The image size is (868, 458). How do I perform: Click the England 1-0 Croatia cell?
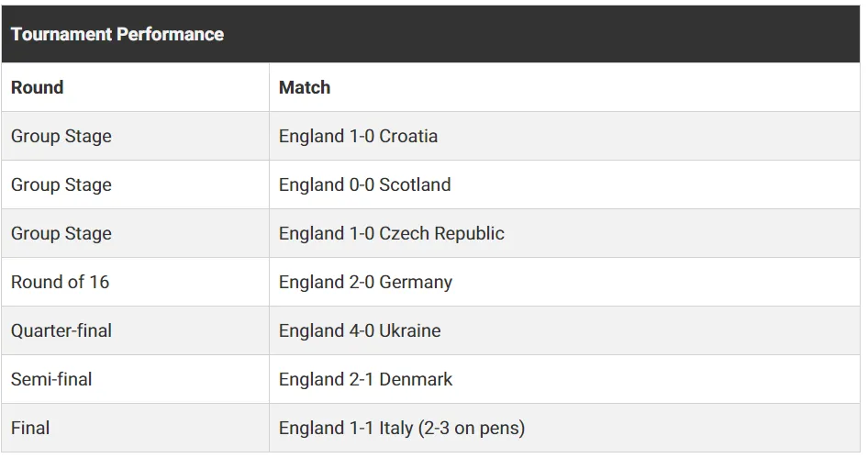coord(564,136)
